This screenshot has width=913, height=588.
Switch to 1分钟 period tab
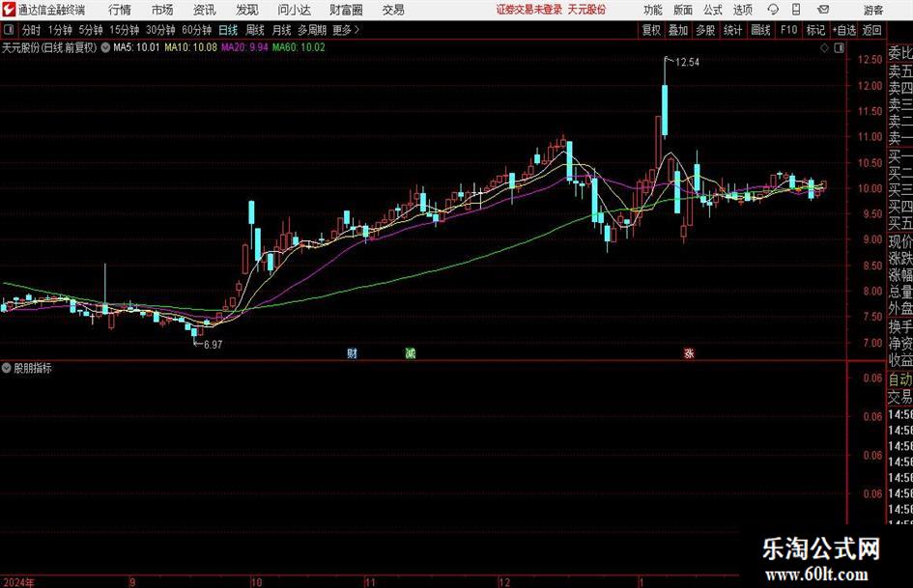(60, 30)
